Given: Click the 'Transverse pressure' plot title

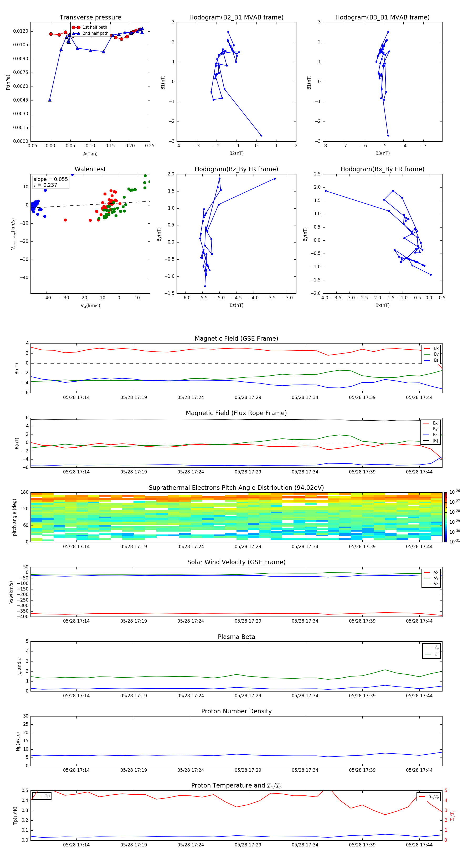Looking at the screenshot, I should pyautogui.click(x=90, y=18).
